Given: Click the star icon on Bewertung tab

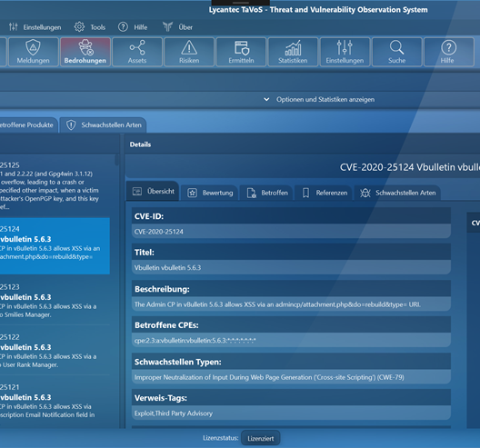Looking at the screenshot, I should 192,193.
